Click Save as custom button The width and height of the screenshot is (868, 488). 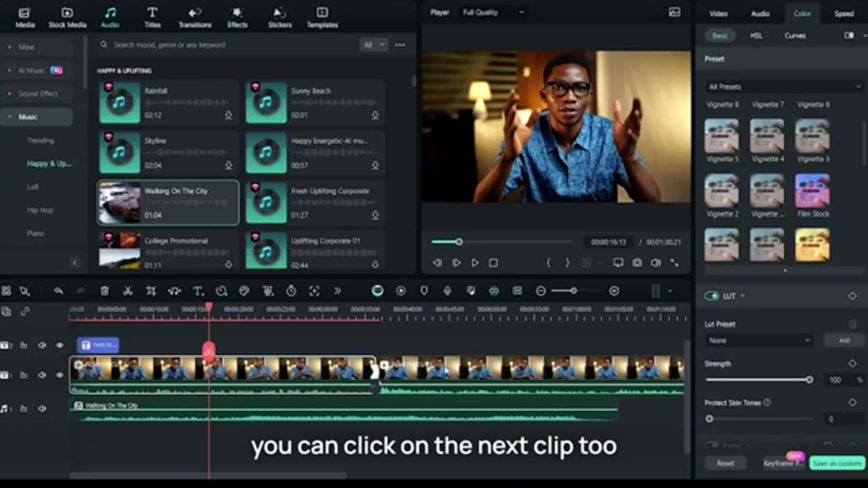click(x=837, y=463)
